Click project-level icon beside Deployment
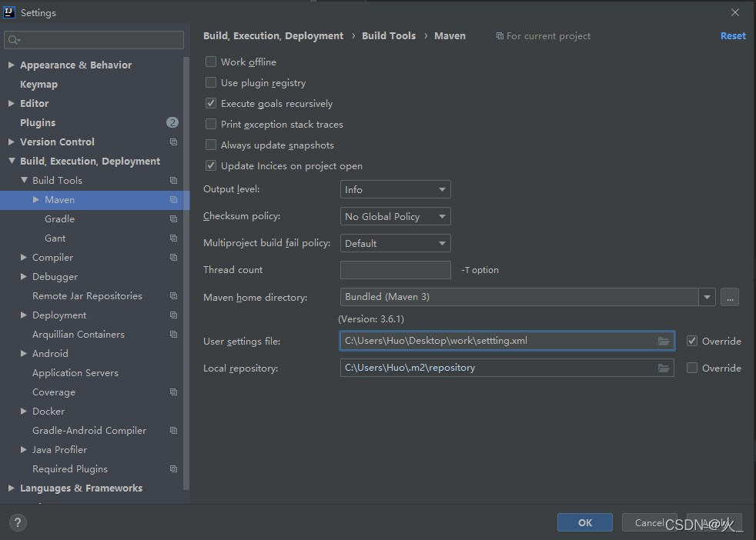This screenshot has height=540, width=756. tap(173, 315)
